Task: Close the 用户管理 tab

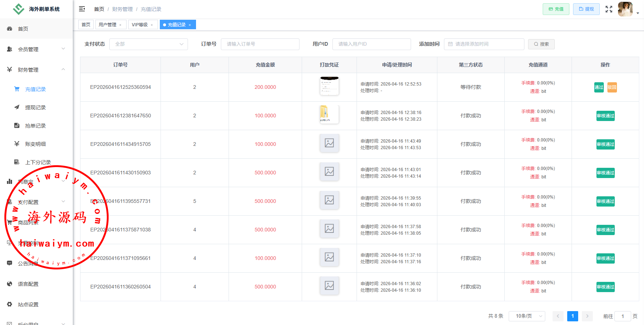Action: pyautogui.click(x=120, y=25)
